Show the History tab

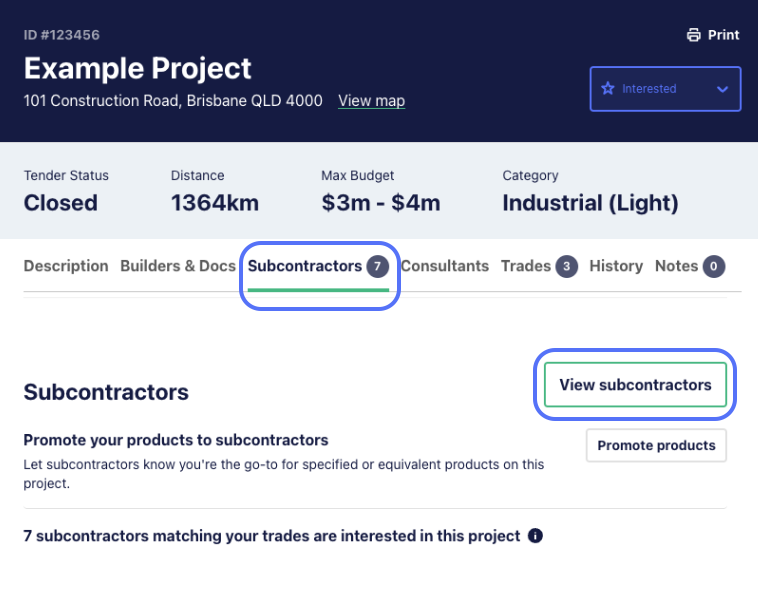pos(616,266)
